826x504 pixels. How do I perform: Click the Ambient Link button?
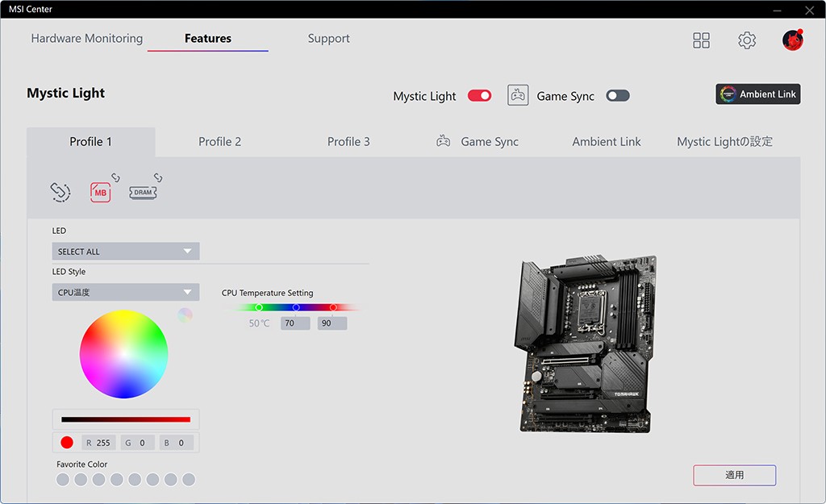click(x=757, y=94)
